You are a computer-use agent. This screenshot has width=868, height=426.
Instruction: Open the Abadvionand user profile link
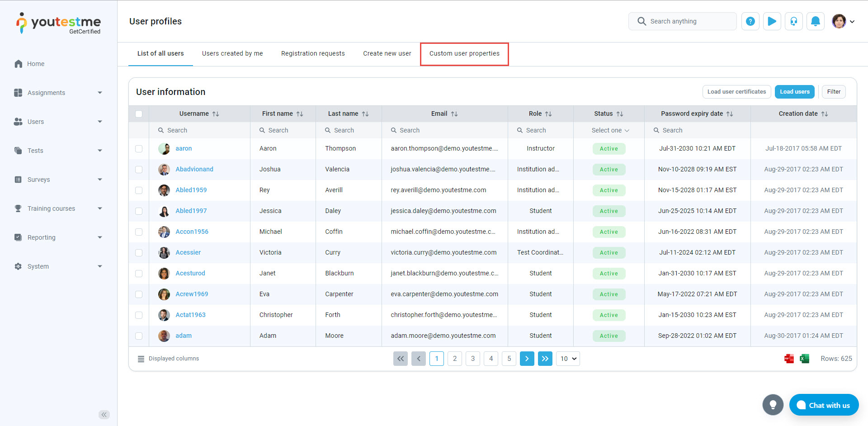tap(194, 169)
